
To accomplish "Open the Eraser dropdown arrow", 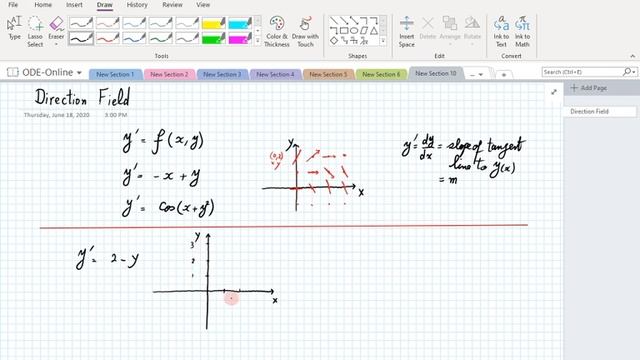I will pyautogui.click(x=56, y=44).
